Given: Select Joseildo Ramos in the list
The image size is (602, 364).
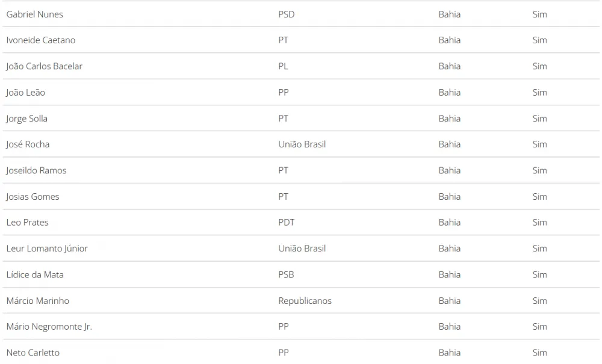Looking at the screenshot, I should pyautogui.click(x=36, y=171).
